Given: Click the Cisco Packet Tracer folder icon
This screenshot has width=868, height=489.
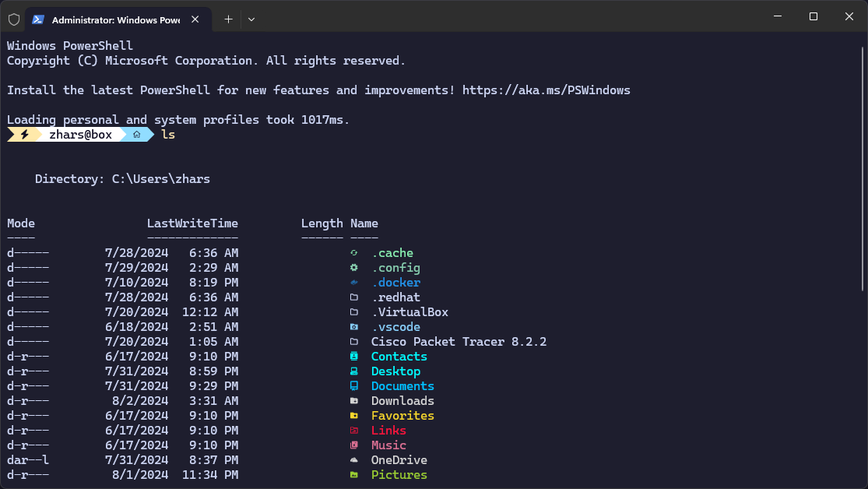Looking at the screenshot, I should [x=354, y=342].
